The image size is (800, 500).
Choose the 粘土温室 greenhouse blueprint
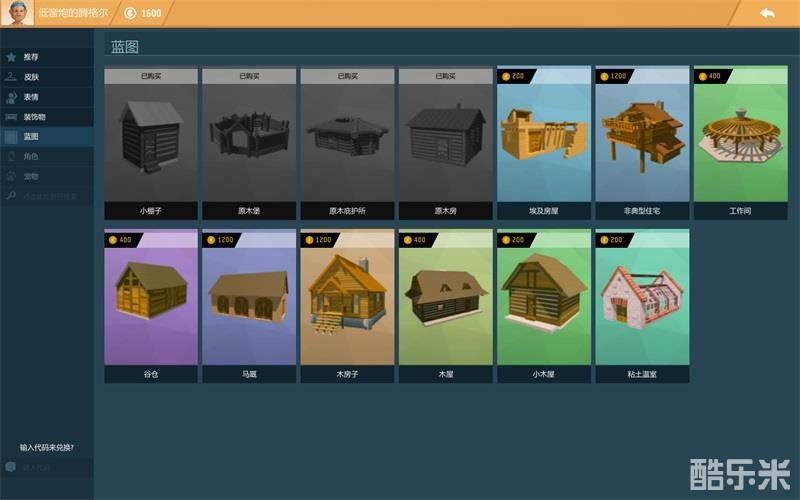(x=641, y=305)
